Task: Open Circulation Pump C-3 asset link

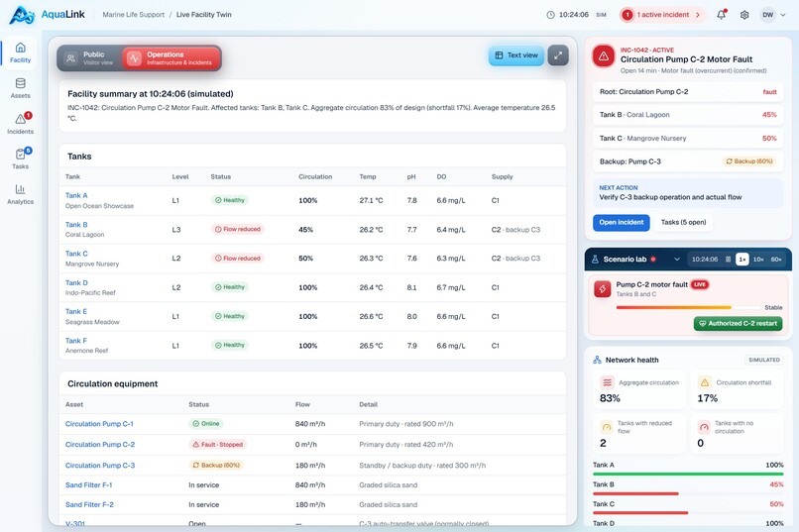Action: click(x=100, y=466)
